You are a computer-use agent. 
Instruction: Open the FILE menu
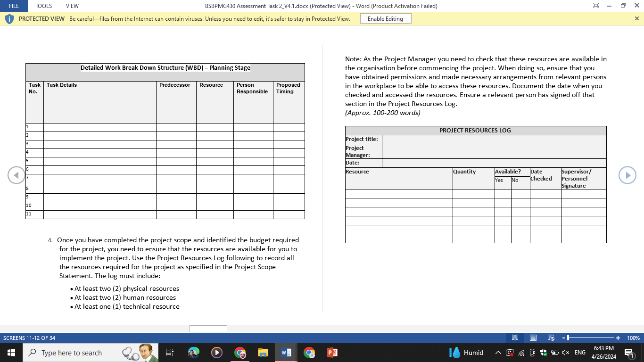pyautogui.click(x=13, y=6)
